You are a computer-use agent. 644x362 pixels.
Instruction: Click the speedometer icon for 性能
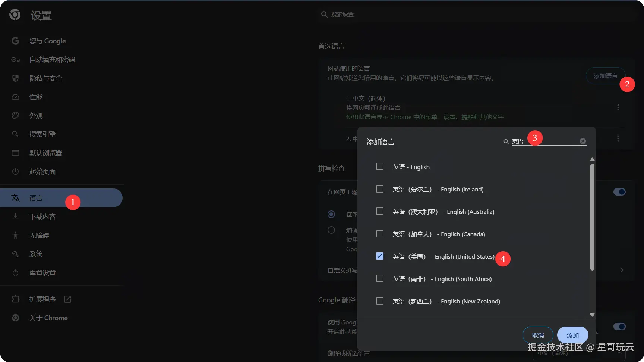click(15, 97)
